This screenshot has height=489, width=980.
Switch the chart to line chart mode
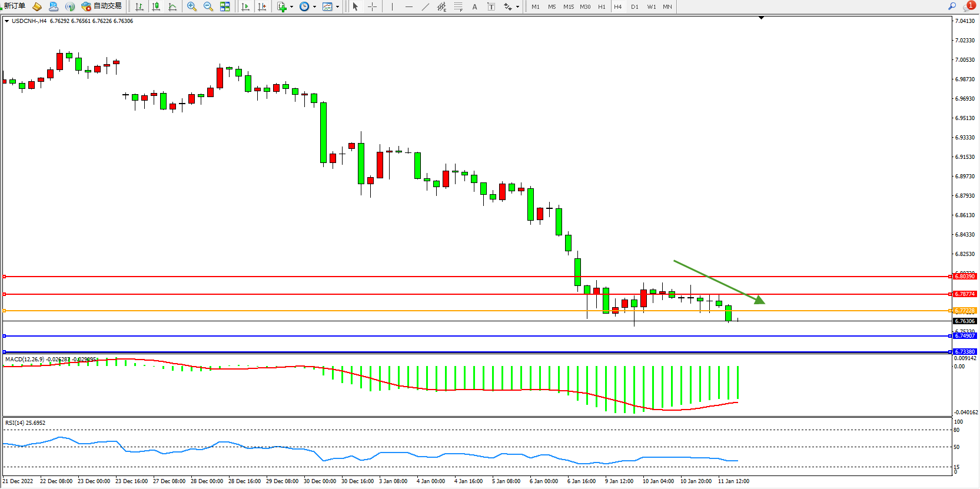click(x=172, y=7)
